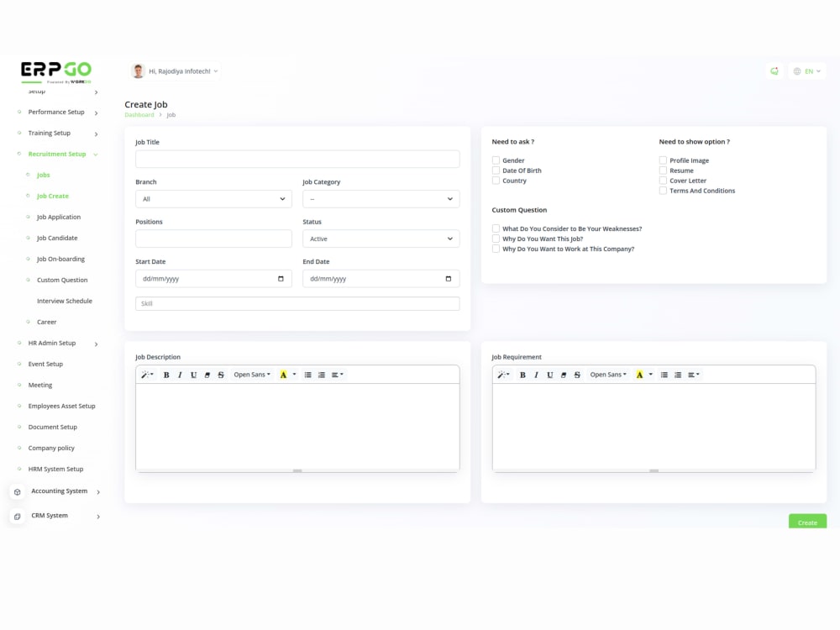Apply strikethrough in Job Description editor
The image size is (840, 630).
click(x=220, y=375)
